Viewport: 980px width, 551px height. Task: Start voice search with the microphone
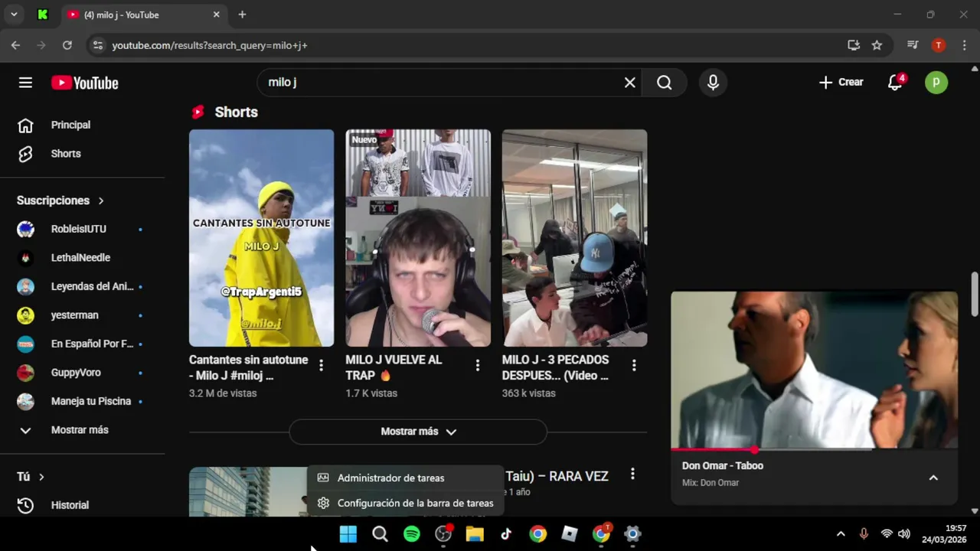(713, 83)
